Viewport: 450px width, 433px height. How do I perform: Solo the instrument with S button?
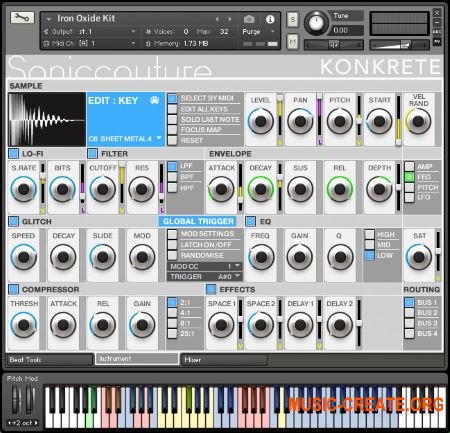pos(293,20)
